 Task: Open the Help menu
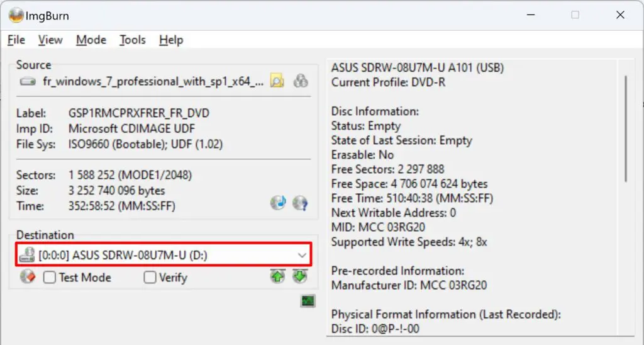pos(171,40)
